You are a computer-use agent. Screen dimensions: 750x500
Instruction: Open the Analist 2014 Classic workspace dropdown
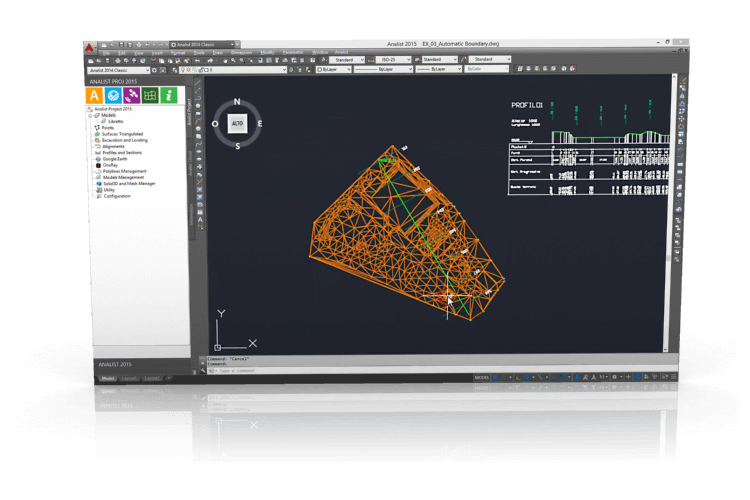119,70
